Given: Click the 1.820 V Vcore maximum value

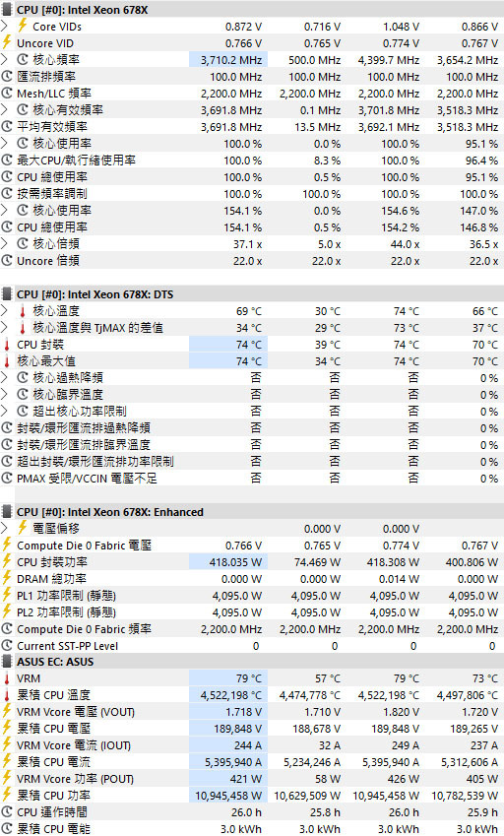Looking at the screenshot, I should pyautogui.click(x=401, y=712).
